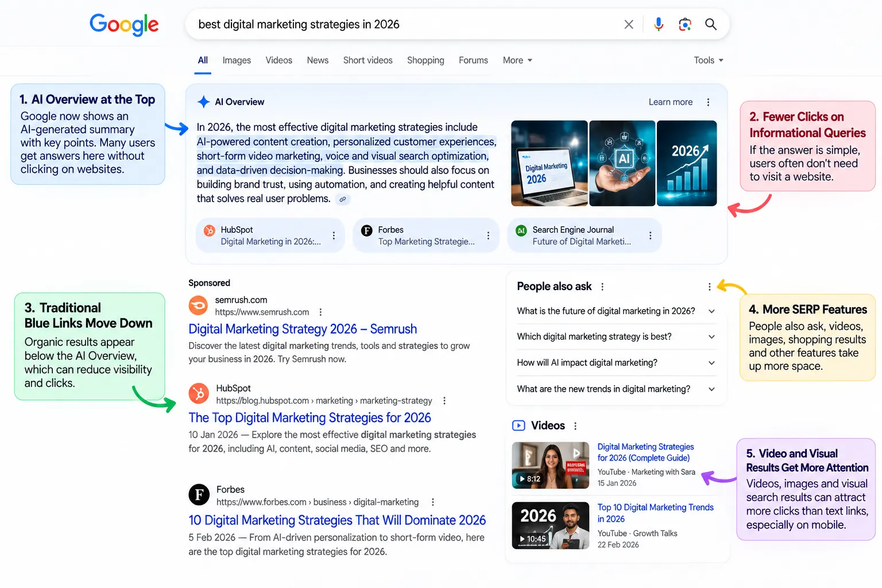
Task: Open three-dot menu next to People also ask heading
Action: pyautogui.click(x=602, y=287)
